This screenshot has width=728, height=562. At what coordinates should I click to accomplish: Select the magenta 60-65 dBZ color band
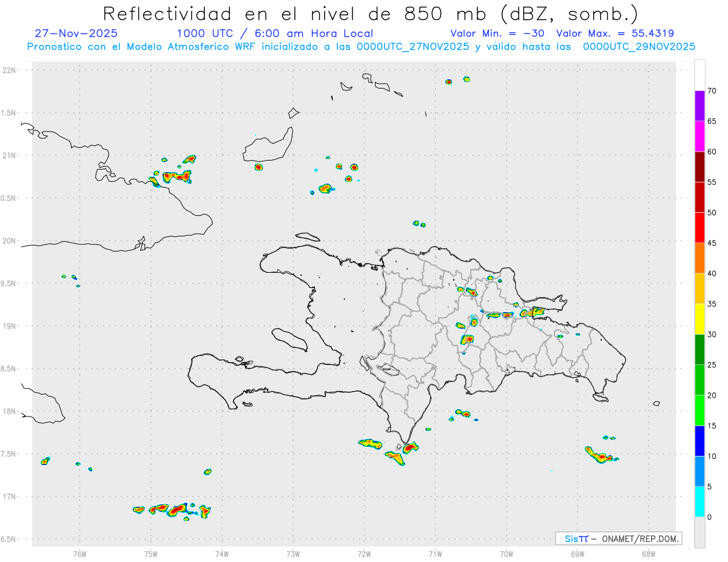click(699, 136)
